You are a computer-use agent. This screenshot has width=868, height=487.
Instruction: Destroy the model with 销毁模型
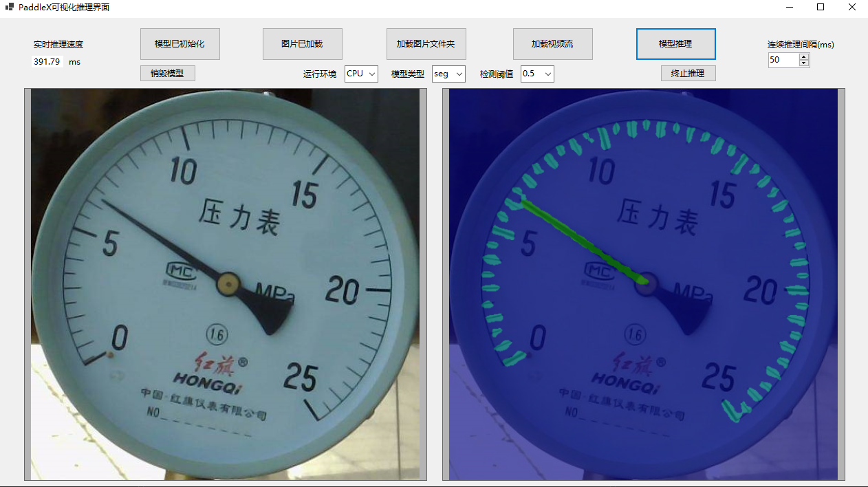point(167,73)
